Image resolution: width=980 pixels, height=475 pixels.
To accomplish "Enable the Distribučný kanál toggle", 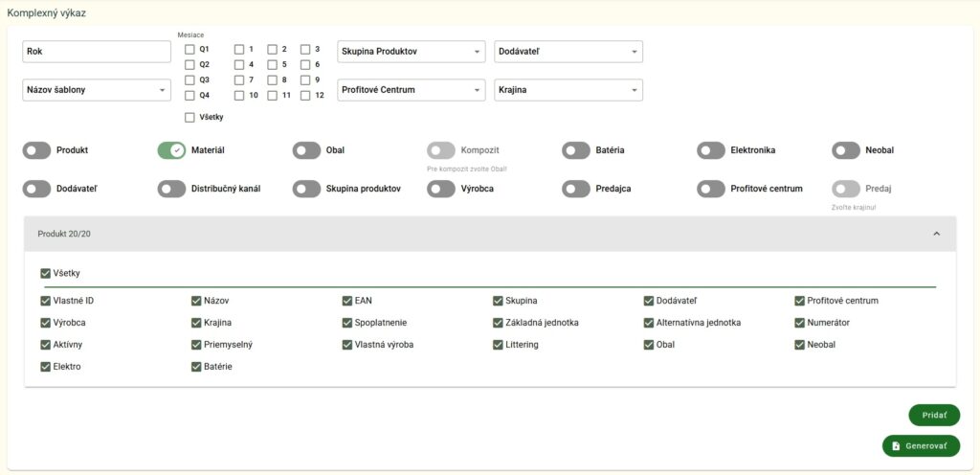I will pyautogui.click(x=171, y=189).
